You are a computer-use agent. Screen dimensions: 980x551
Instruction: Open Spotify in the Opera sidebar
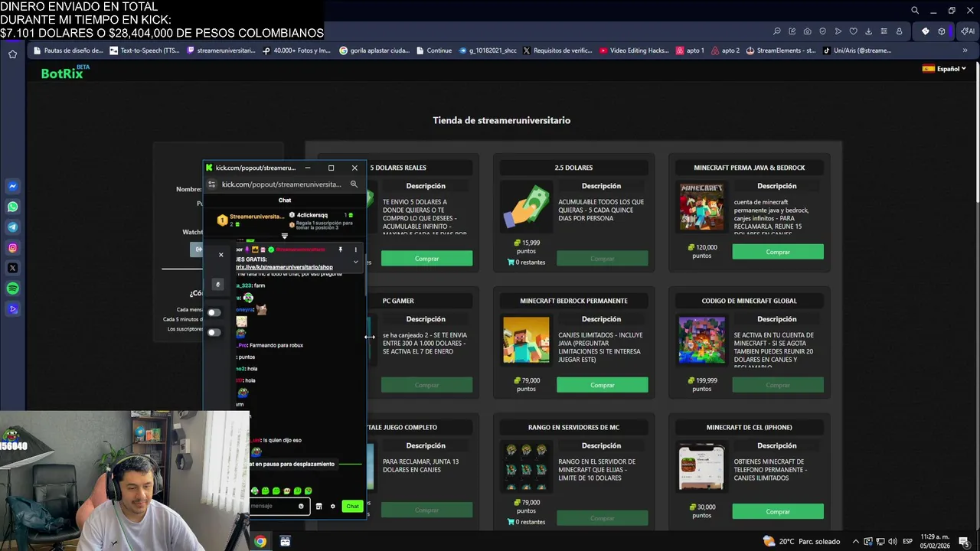pos(13,289)
